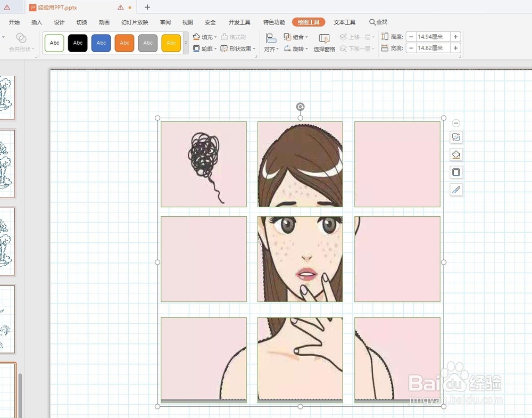Click the floating shape fill icon
The image size is (532, 418).
456,155
